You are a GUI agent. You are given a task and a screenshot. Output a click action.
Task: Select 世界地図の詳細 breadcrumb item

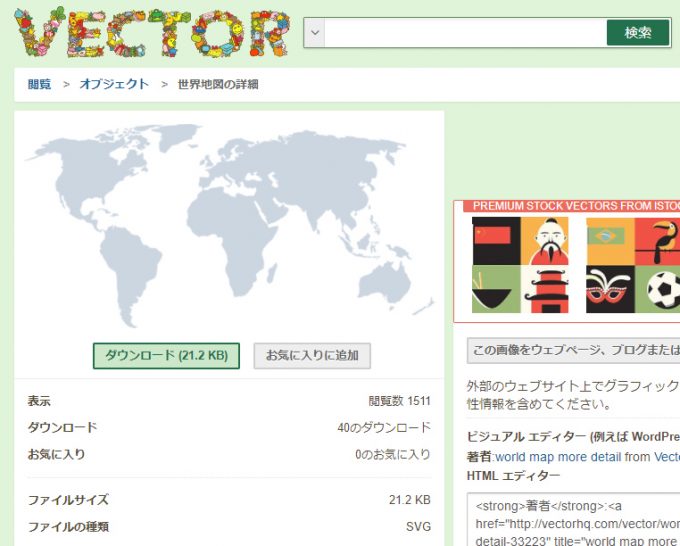pos(217,85)
